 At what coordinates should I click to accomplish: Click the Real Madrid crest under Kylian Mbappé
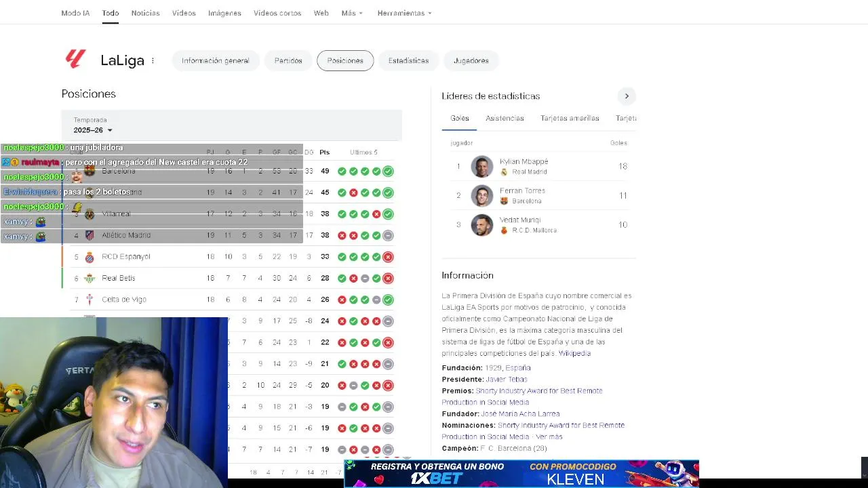(x=504, y=172)
